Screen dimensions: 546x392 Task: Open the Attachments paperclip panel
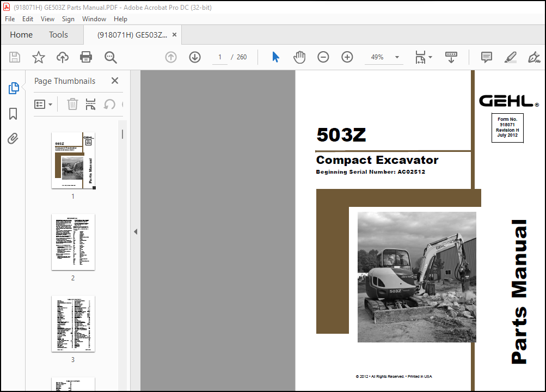click(x=13, y=138)
